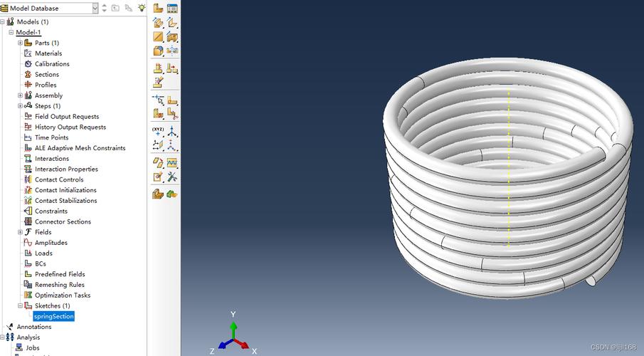Viewport: 644px width, 356px height.
Task: Select Contact Controls
Action: pos(59,179)
